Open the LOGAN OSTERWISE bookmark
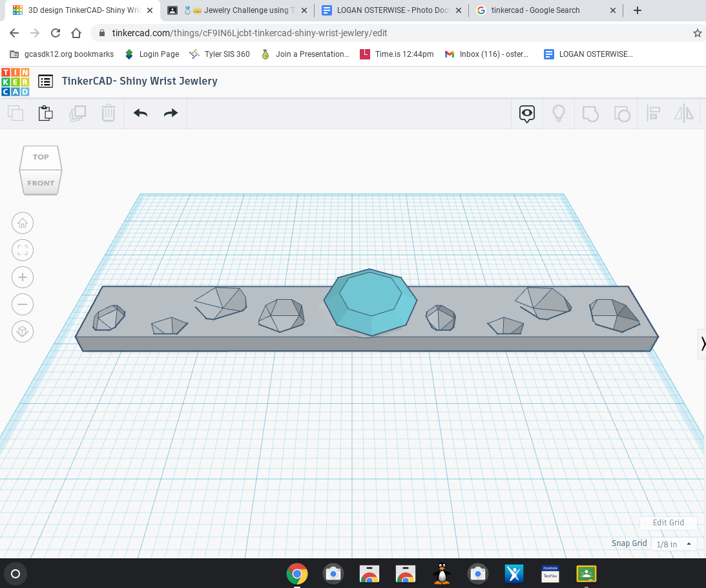Screen dimensions: 706x588 point(588,54)
